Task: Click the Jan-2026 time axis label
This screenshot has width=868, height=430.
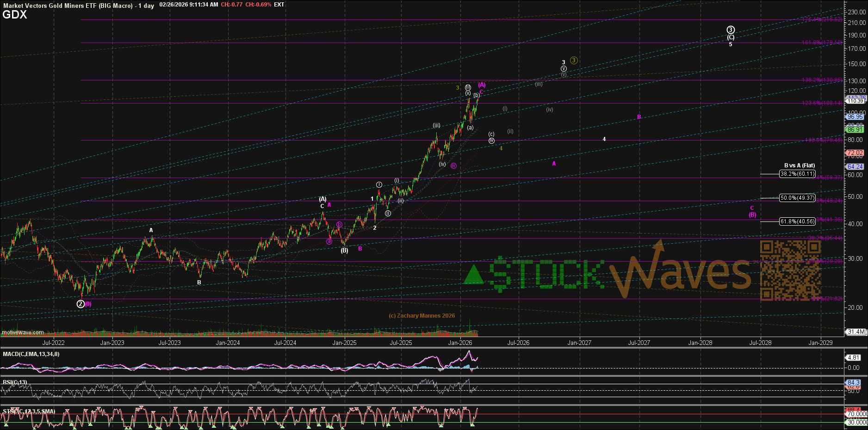Action: pyautogui.click(x=460, y=343)
